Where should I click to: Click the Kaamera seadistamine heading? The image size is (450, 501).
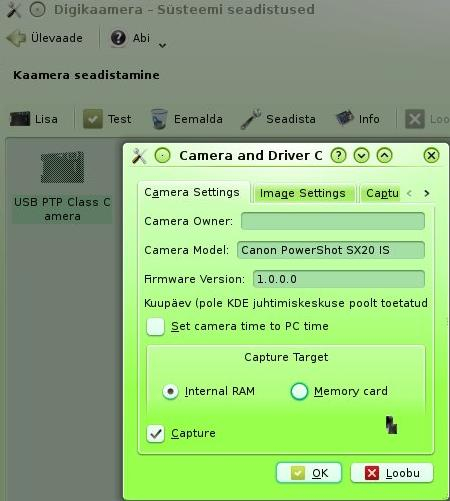(x=86, y=75)
